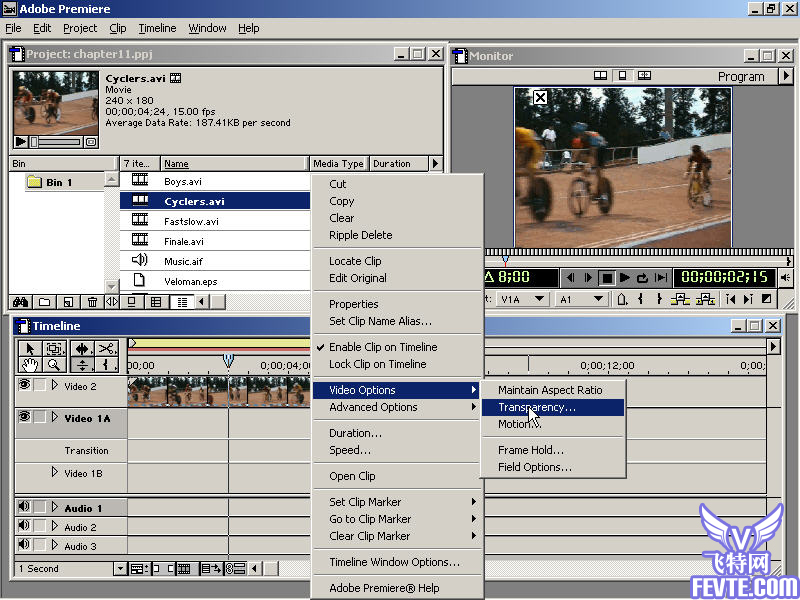Viewport: 800px width, 600px height.
Task: Delete item with trash can icon
Action: click(92, 301)
